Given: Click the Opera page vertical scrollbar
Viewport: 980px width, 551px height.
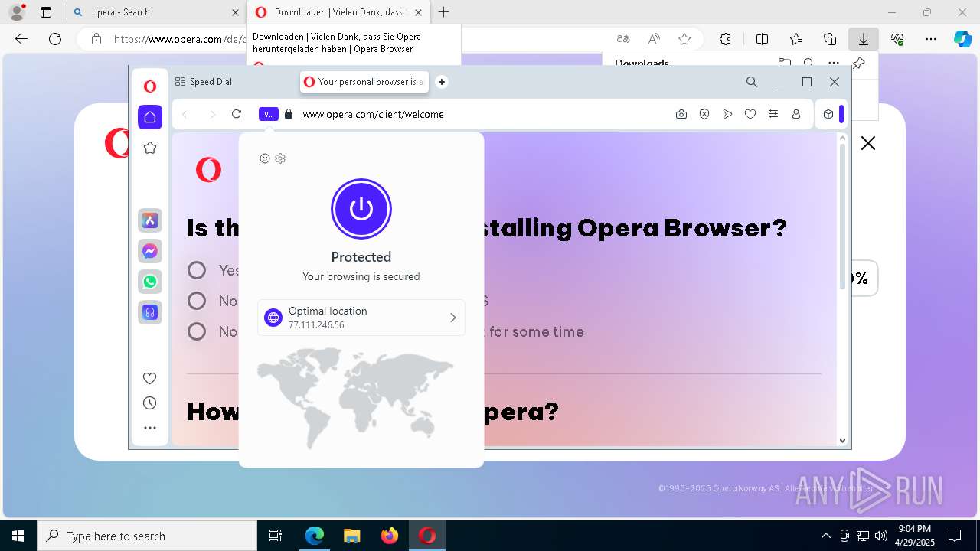Looking at the screenshot, I should tap(842, 217).
